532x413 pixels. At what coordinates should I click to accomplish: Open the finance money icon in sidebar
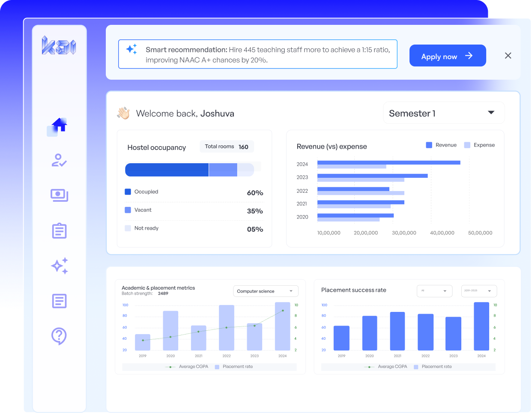(x=59, y=195)
